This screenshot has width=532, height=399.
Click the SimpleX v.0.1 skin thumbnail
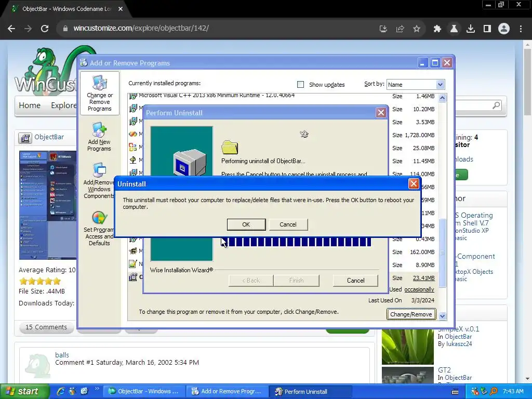pyautogui.click(x=407, y=347)
